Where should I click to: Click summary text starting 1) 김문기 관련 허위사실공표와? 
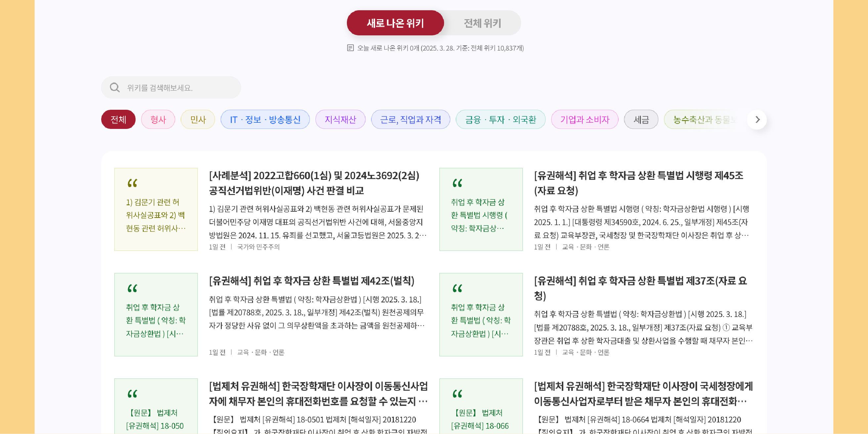point(318,222)
